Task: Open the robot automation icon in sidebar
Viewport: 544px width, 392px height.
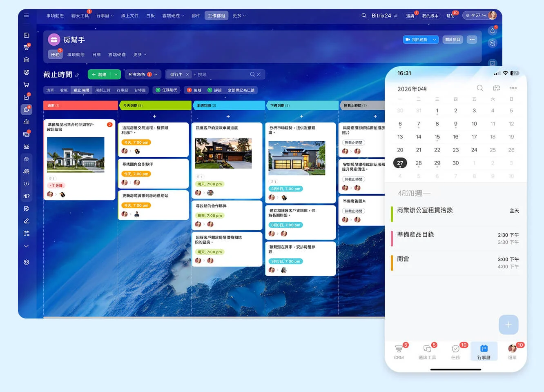Action: click(27, 147)
